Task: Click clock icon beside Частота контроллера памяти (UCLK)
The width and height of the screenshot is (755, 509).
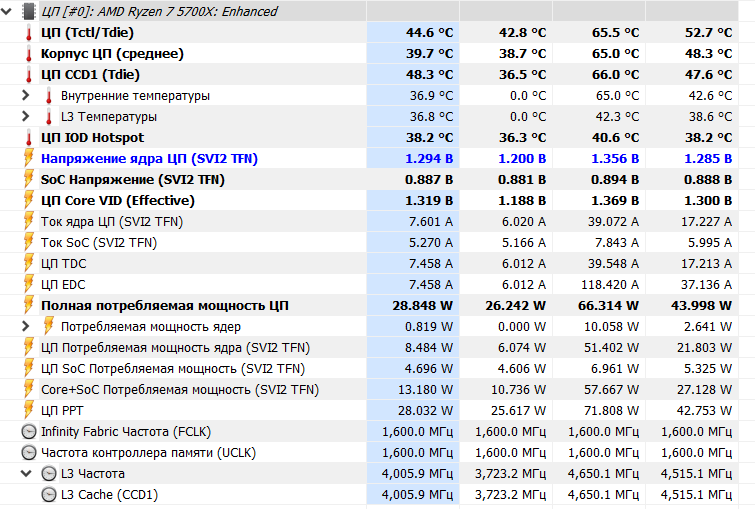Action: coord(28,452)
